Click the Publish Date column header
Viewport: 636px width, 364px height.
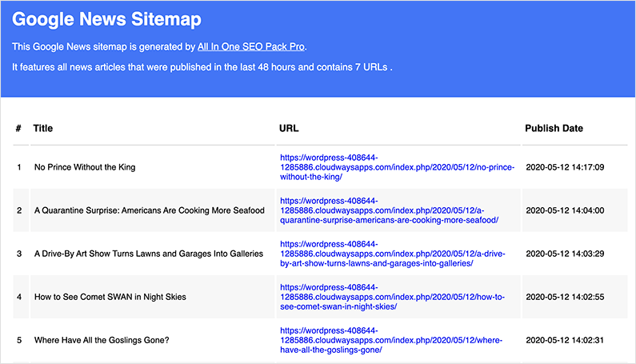click(x=554, y=128)
